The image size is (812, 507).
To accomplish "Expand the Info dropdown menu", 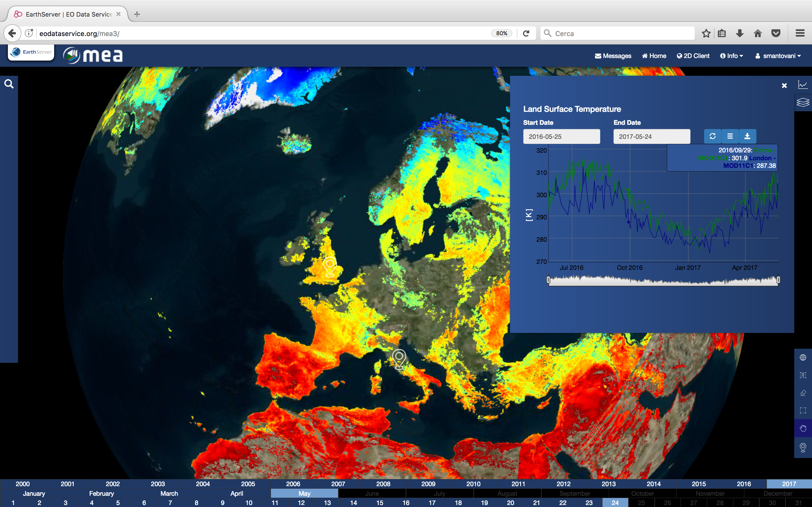I will [x=732, y=56].
